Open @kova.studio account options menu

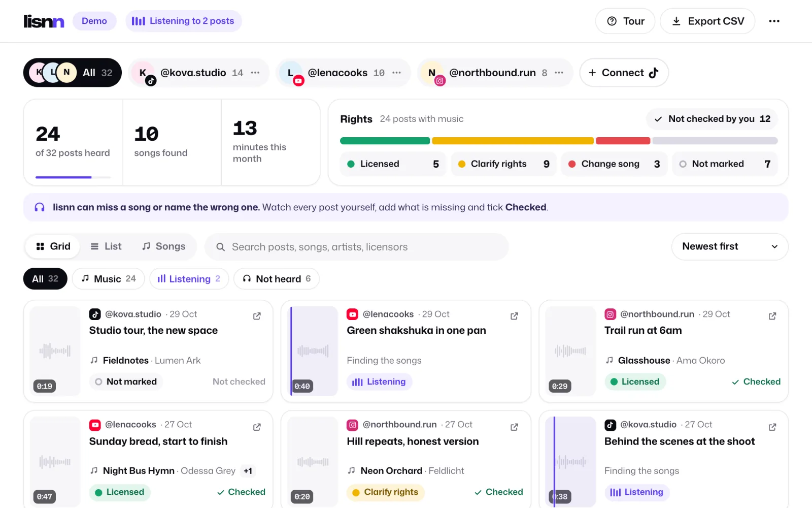(x=255, y=73)
